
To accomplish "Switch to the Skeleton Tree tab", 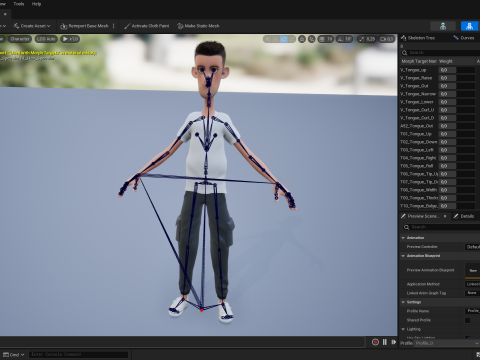I will coord(418,38).
